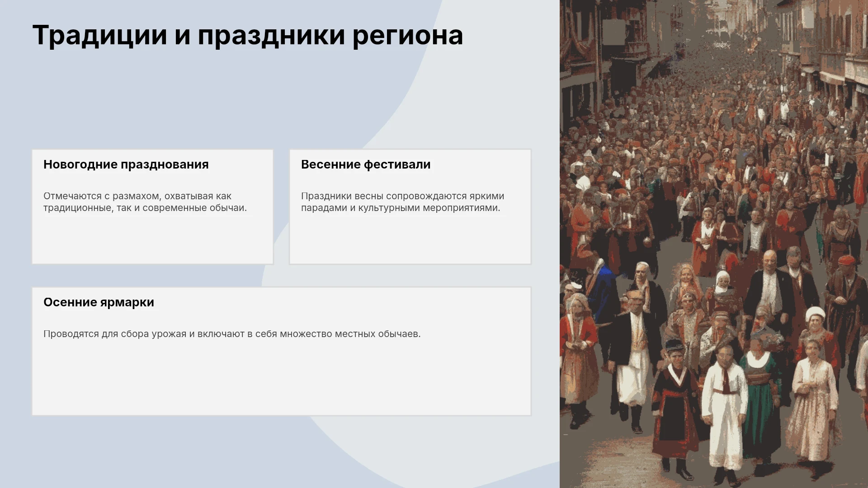Screen dimensions: 868x488
Task: Select the slide title "Традиции и праздники региона"
Action: pyautogui.click(x=248, y=36)
